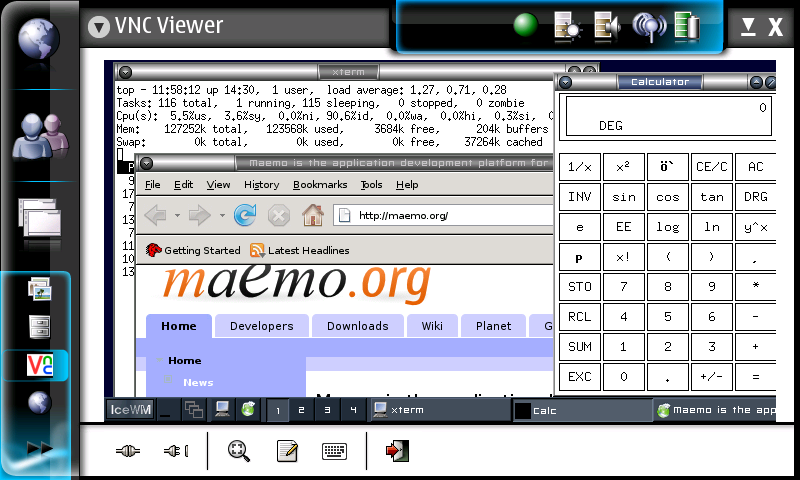The width and height of the screenshot is (800, 480).
Task: Open the VNC icon in left sidebar
Action: pyautogui.click(x=39, y=365)
